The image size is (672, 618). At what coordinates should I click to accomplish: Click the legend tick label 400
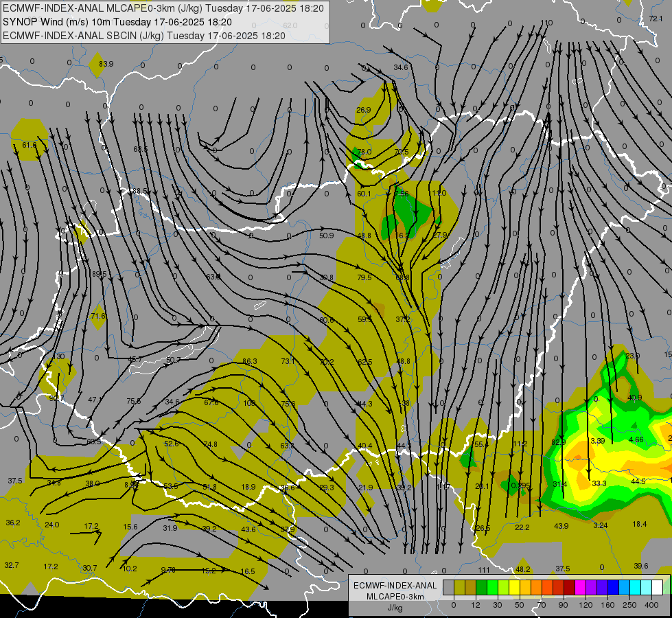[651, 605]
